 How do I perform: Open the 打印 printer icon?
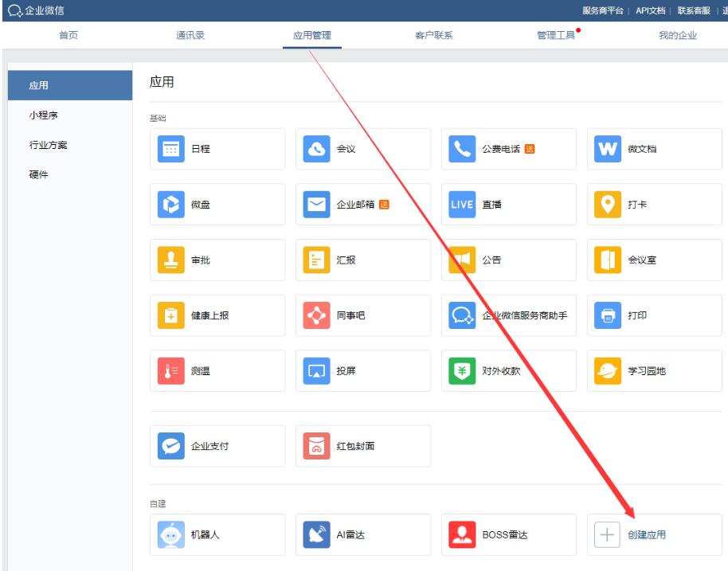(608, 315)
